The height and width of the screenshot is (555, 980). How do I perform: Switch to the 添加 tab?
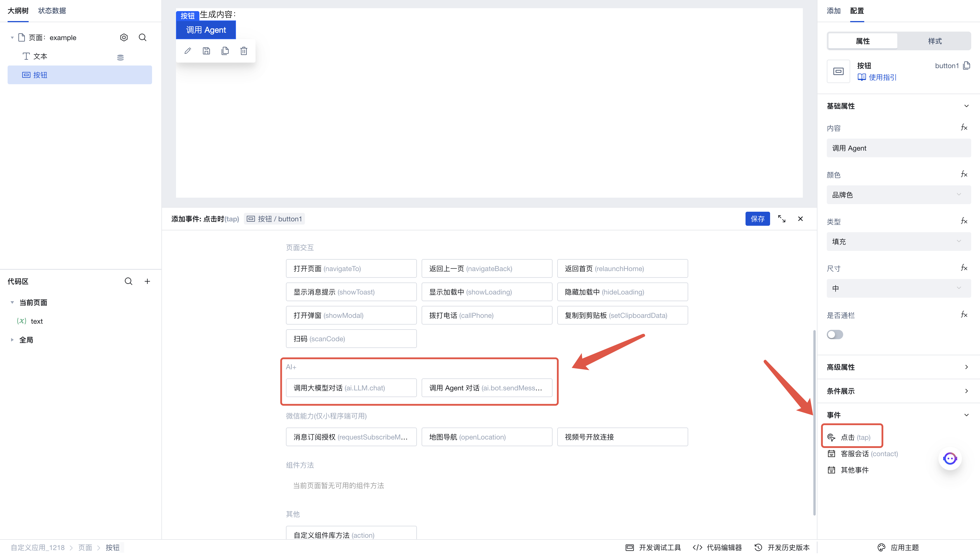point(833,11)
